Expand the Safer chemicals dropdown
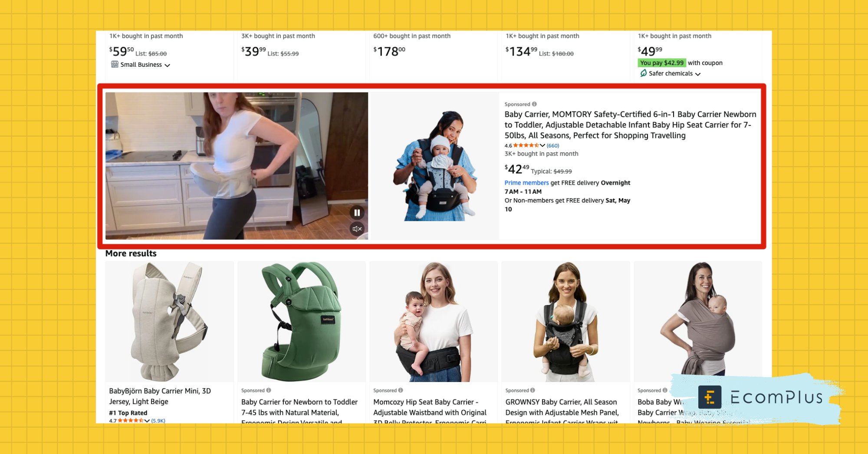This screenshot has height=454, width=868. pos(698,74)
